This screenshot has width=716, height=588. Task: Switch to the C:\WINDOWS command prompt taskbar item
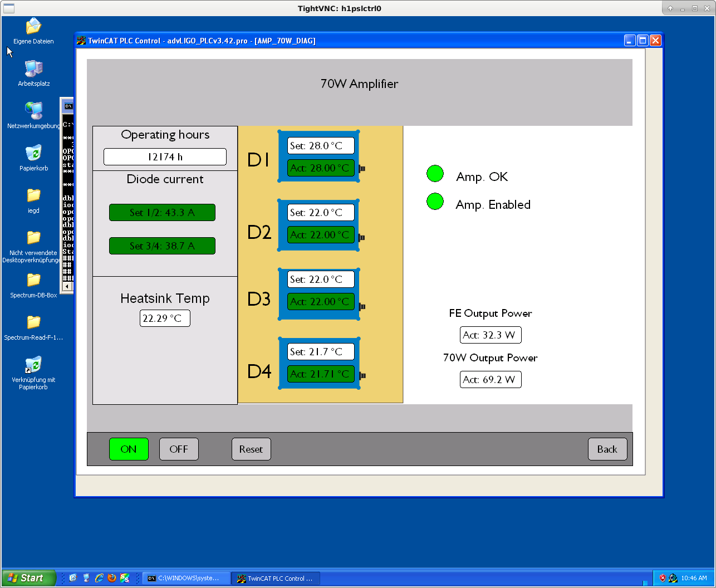(187, 579)
